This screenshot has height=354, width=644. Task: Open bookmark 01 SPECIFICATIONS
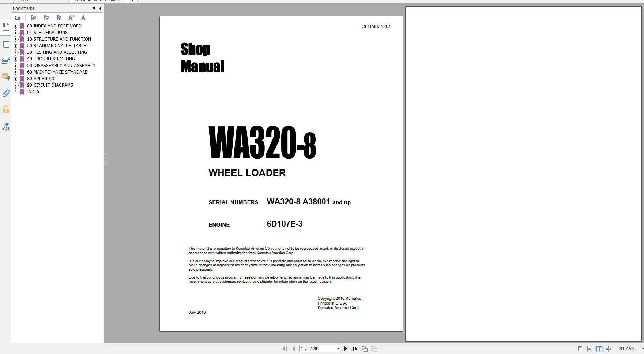point(47,33)
